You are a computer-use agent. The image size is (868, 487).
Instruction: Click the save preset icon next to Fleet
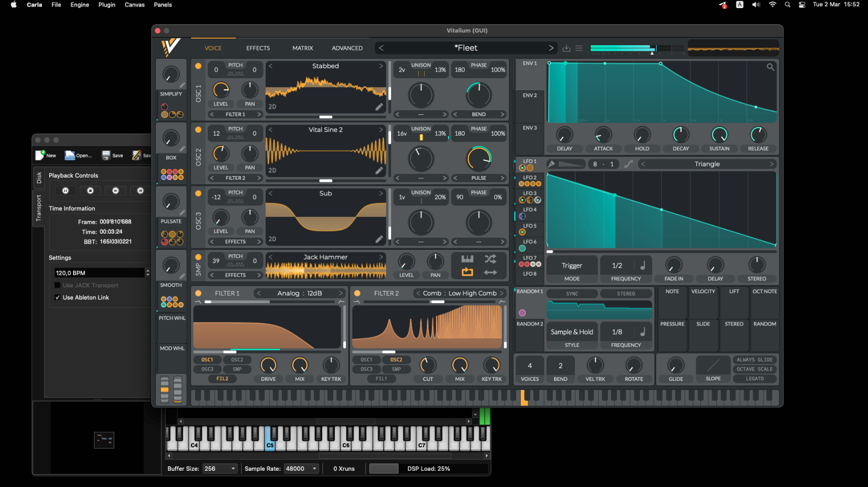coord(567,48)
